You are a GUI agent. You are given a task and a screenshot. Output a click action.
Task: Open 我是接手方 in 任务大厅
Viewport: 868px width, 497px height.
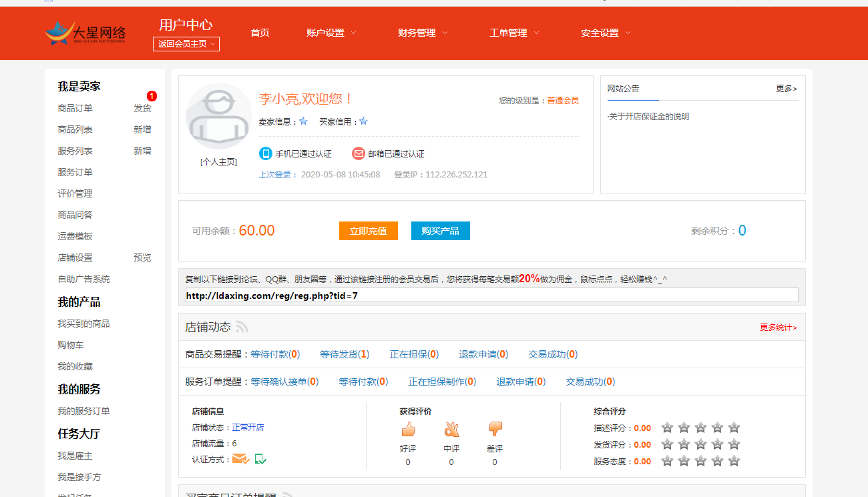(79, 477)
